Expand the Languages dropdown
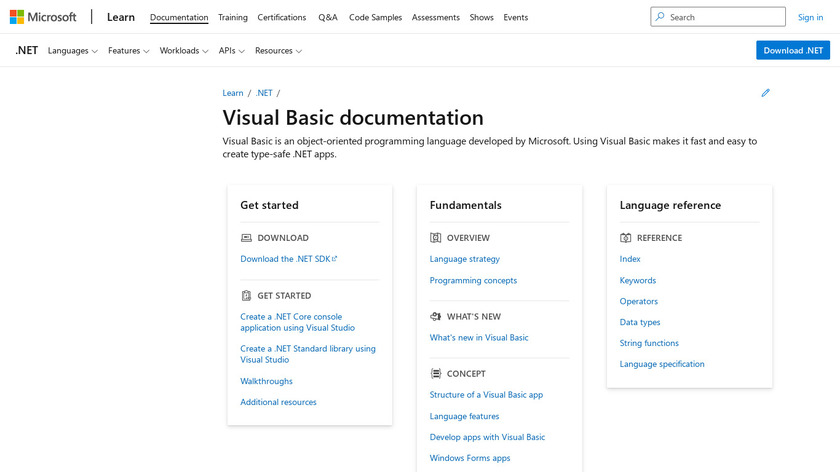This screenshot has width=840, height=472. click(x=73, y=51)
